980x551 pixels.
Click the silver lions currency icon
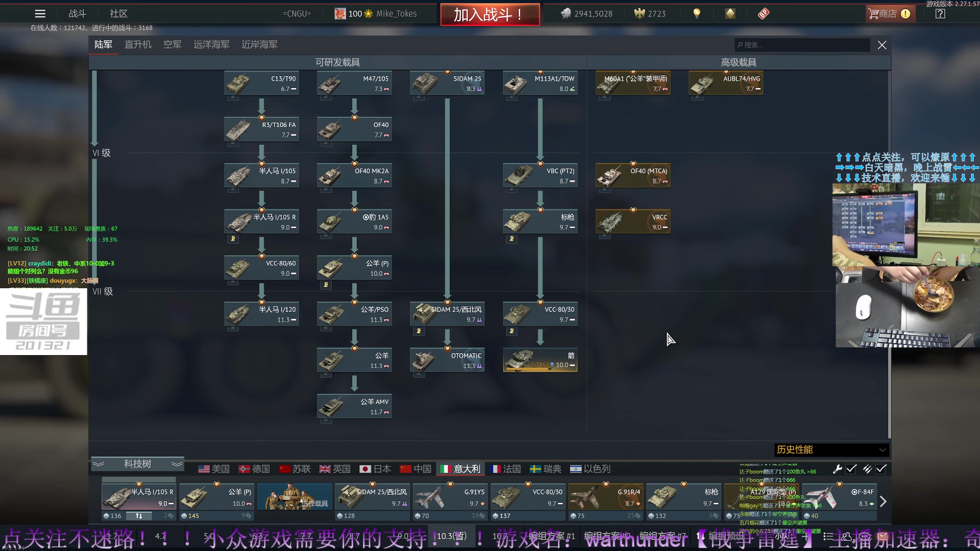[x=566, y=14]
